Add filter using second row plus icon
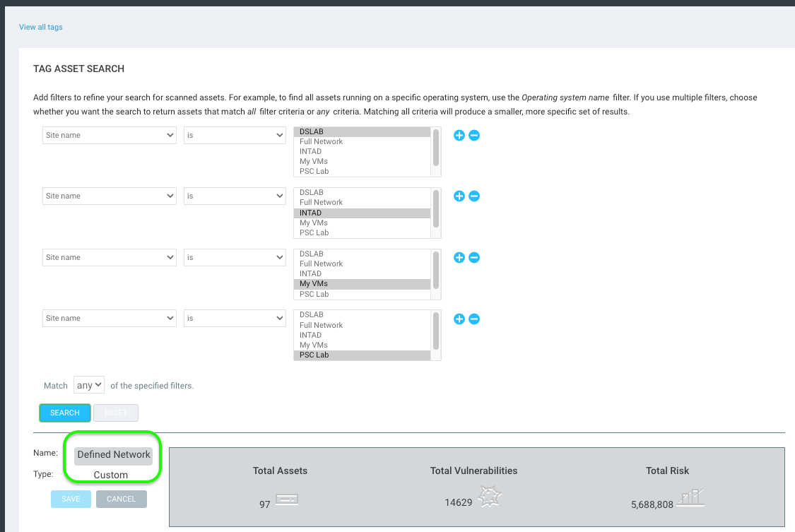The height and width of the screenshot is (532, 795). click(x=459, y=196)
